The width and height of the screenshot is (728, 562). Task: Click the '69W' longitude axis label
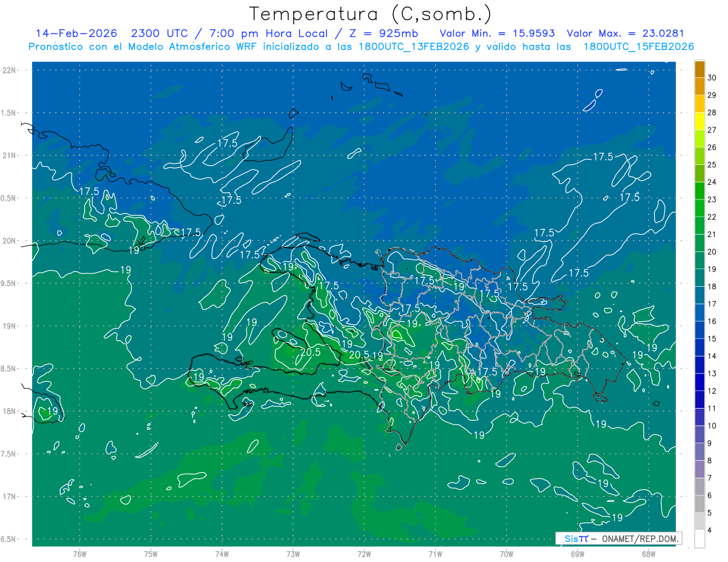[x=578, y=554]
